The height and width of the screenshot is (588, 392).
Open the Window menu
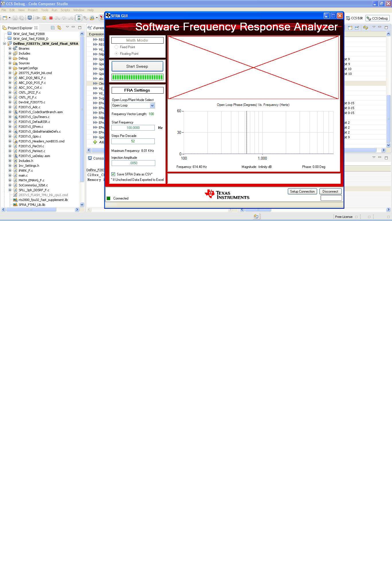79,10
